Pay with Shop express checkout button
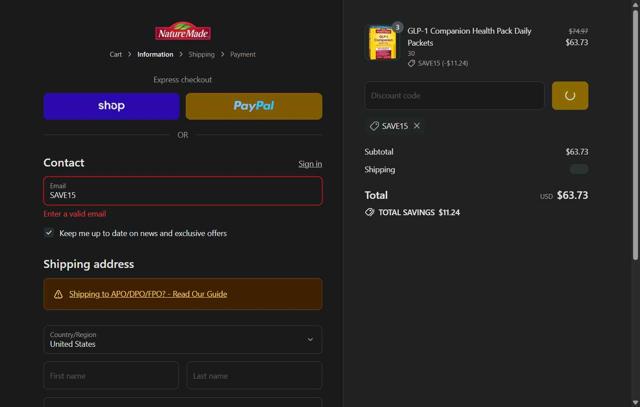Image resolution: width=640 pixels, height=407 pixels. 111,106
